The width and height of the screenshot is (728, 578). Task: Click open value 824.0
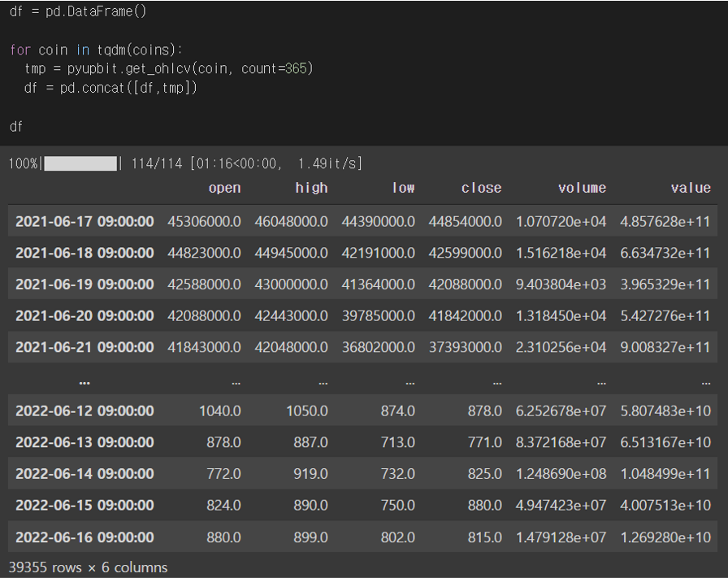point(223,506)
